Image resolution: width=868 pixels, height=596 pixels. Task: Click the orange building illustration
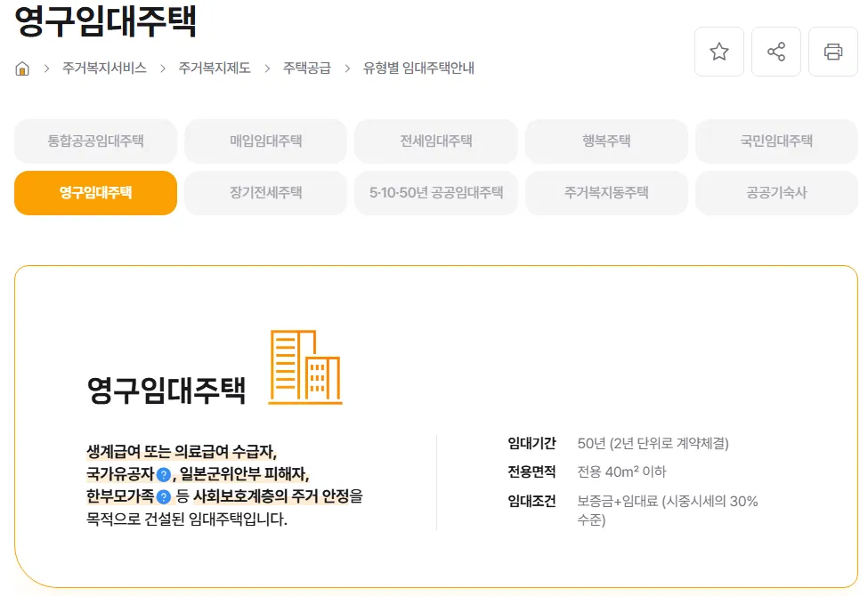tap(305, 366)
